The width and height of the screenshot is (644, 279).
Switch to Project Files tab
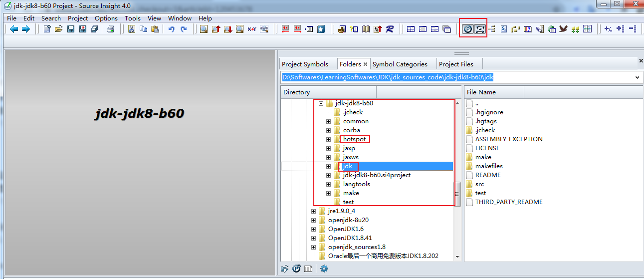[x=456, y=64]
